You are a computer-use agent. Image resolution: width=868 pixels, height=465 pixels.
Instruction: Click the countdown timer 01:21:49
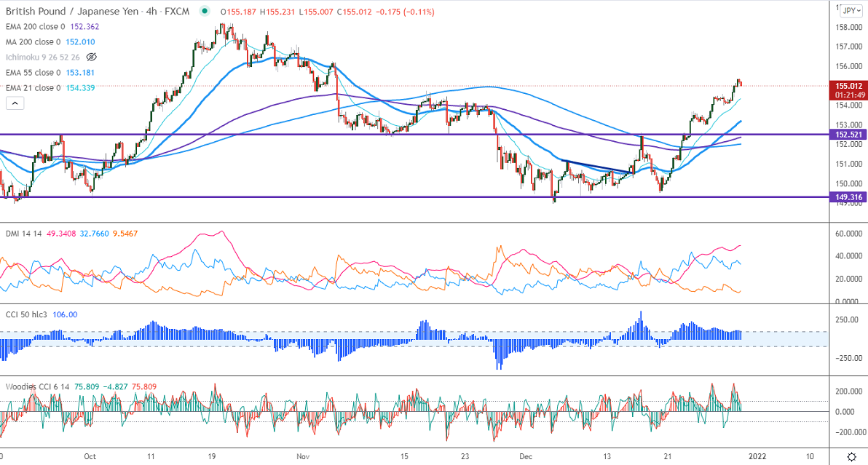click(850, 95)
